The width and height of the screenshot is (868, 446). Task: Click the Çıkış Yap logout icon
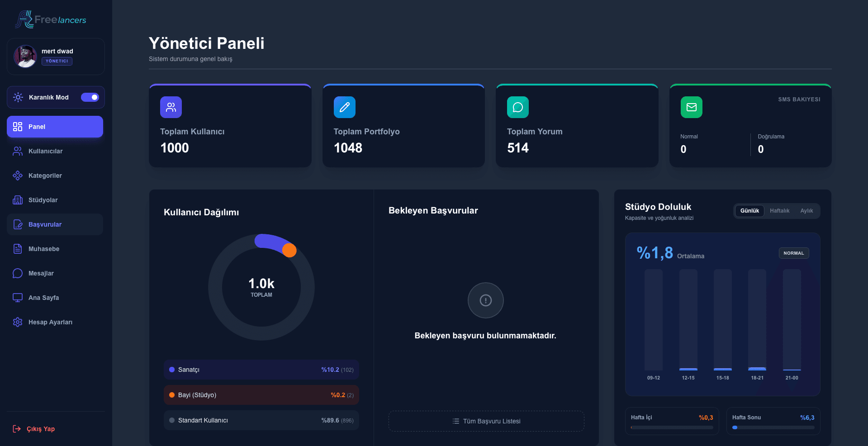17,429
